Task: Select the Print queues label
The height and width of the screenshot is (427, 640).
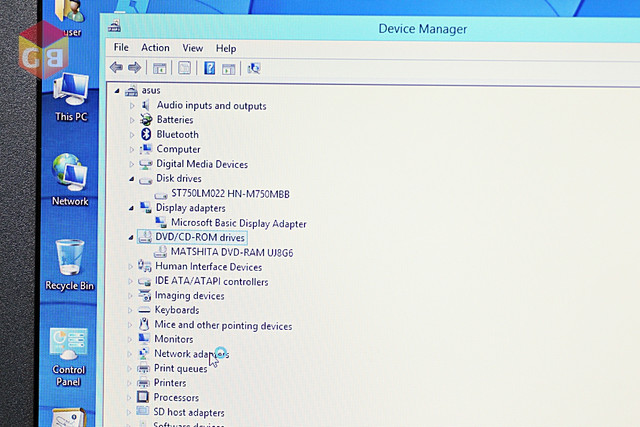Action: [180, 368]
